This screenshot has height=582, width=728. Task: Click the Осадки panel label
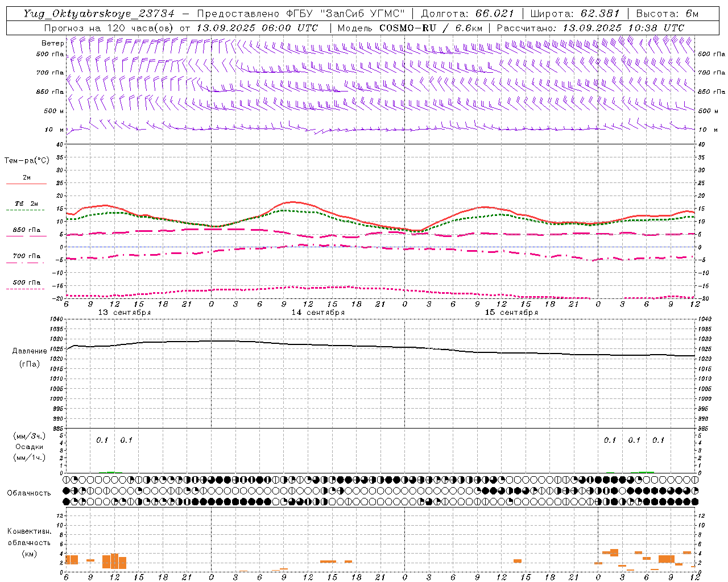tap(30, 447)
